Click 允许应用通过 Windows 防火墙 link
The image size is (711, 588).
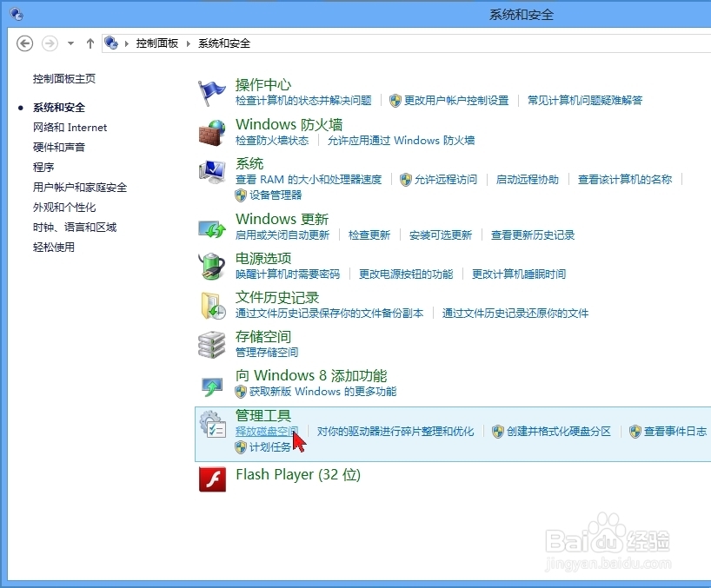pos(401,141)
